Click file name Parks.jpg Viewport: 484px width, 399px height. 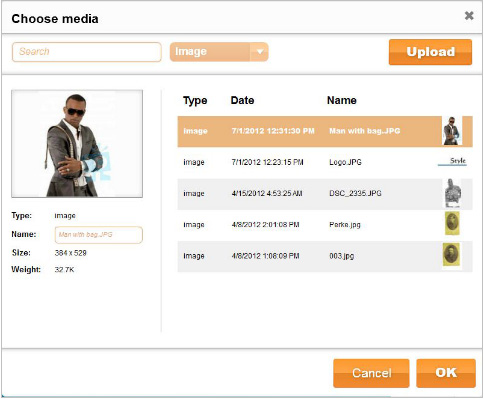[345, 225]
